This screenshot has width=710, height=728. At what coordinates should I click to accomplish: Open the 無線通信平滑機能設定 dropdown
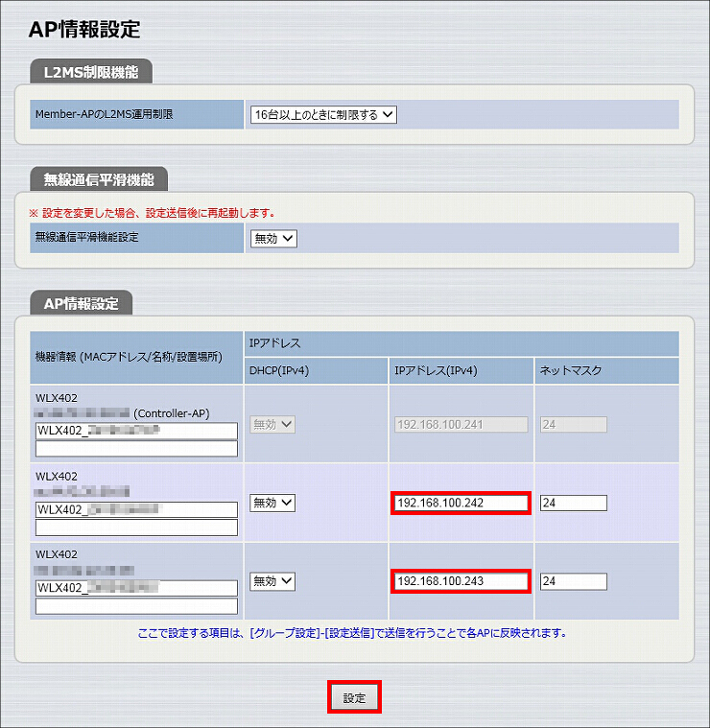click(273, 239)
